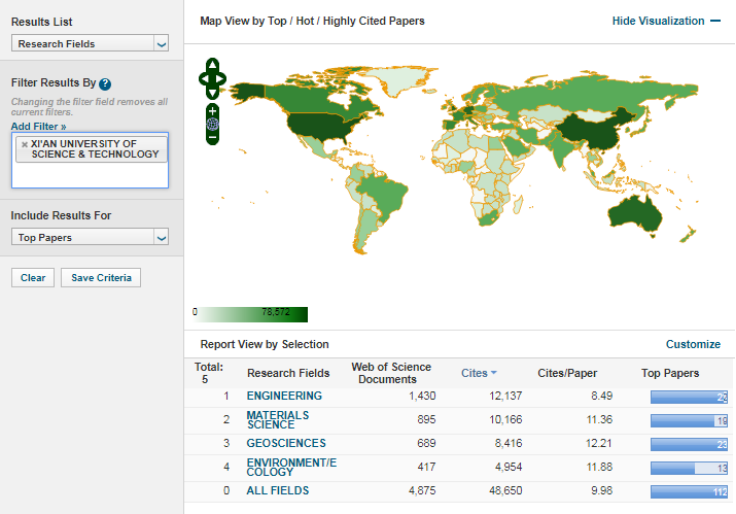Pan the map up with the arrow
Screen dimensions: 736x514
coord(213,65)
